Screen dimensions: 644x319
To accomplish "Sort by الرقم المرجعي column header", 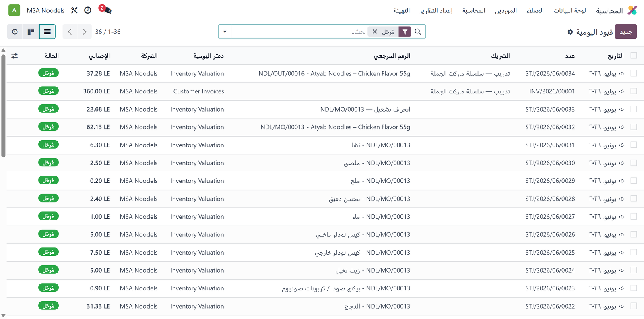I will pyautogui.click(x=392, y=56).
